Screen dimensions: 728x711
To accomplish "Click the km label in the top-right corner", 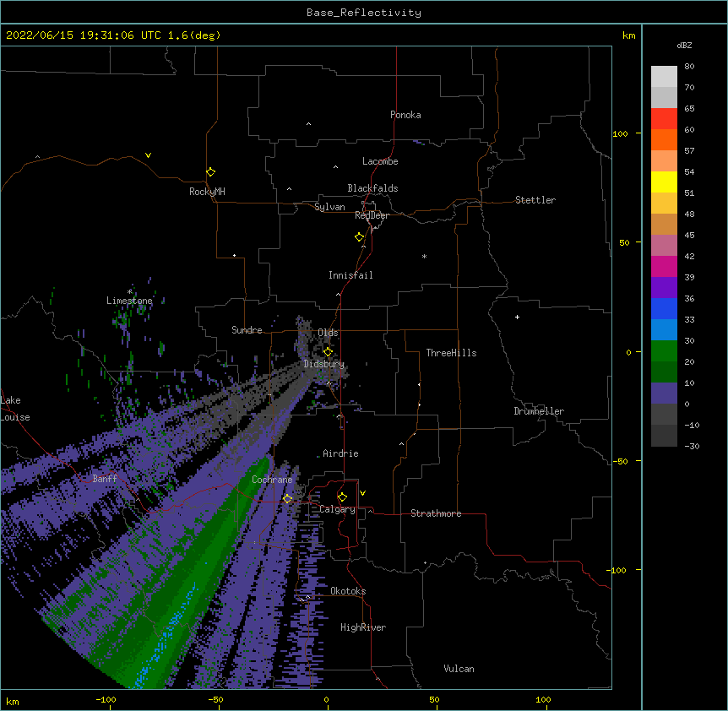I will click(629, 35).
